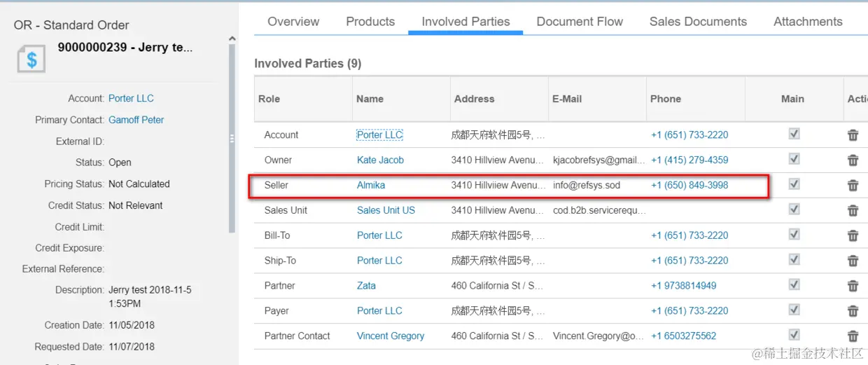Delete the Seller Almika row
Image resolution: width=868 pixels, height=365 pixels.
tap(853, 186)
